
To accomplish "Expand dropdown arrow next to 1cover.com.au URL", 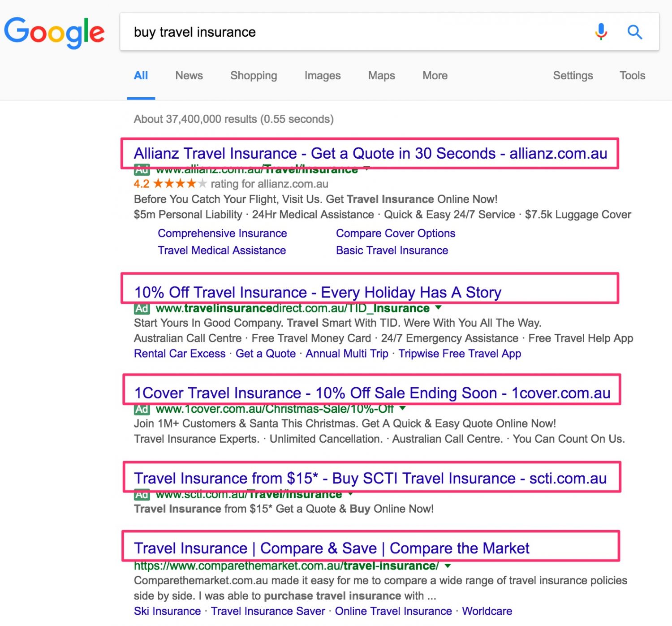I will point(402,408).
